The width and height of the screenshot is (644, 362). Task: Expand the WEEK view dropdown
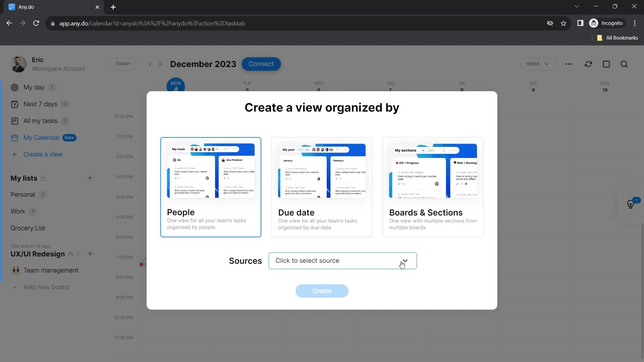tap(537, 64)
